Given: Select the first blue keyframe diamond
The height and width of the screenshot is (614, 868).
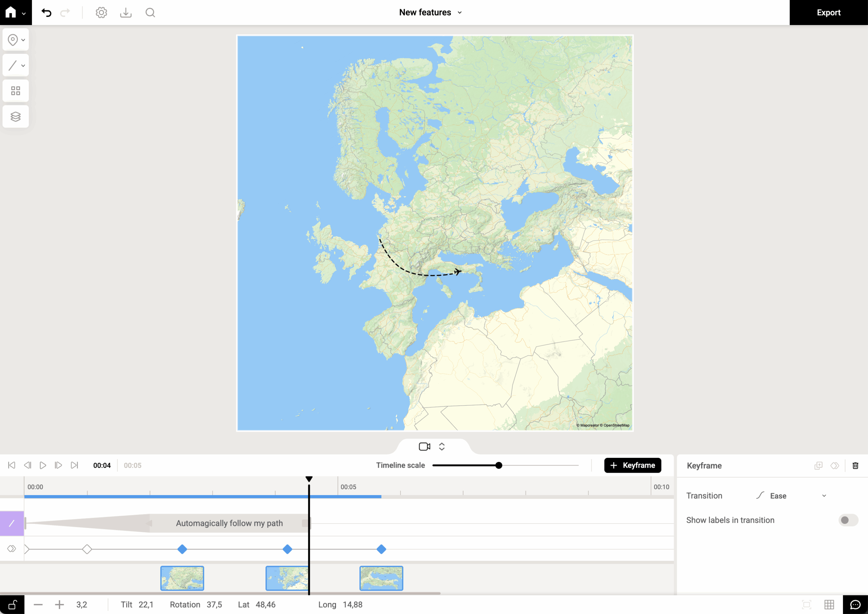Looking at the screenshot, I should pyautogui.click(x=182, y=549).
